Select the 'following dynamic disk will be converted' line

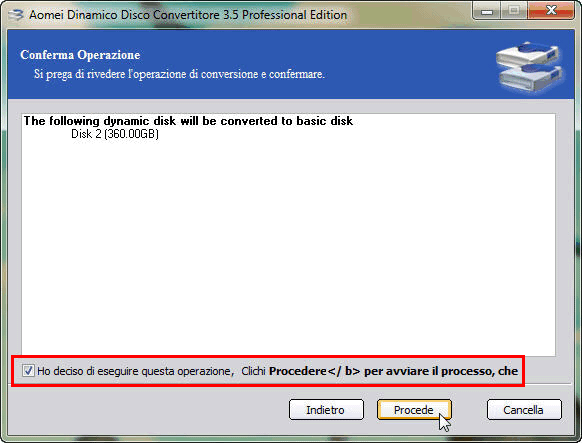pyautogui.click(x=188, y=121)
